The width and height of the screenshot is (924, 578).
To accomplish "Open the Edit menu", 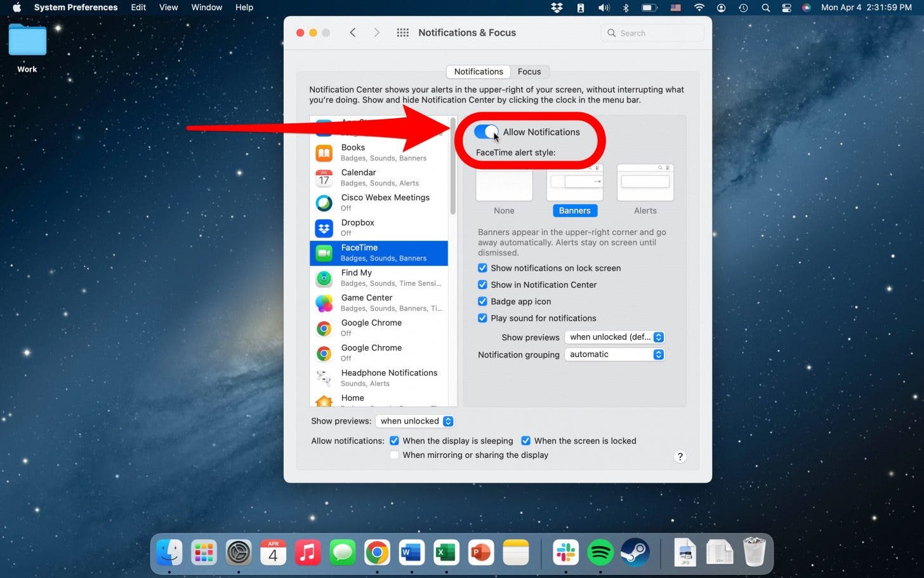I will click(138, 8).
